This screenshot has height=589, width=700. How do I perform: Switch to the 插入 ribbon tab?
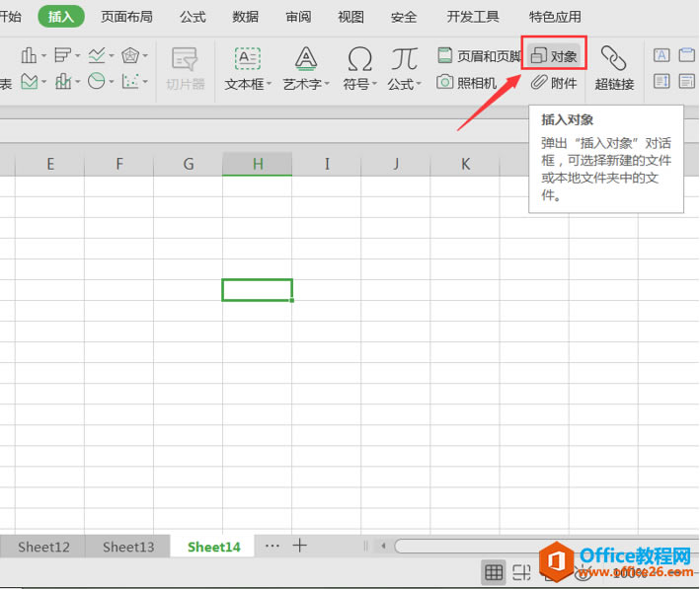click(x=61, y=17)
